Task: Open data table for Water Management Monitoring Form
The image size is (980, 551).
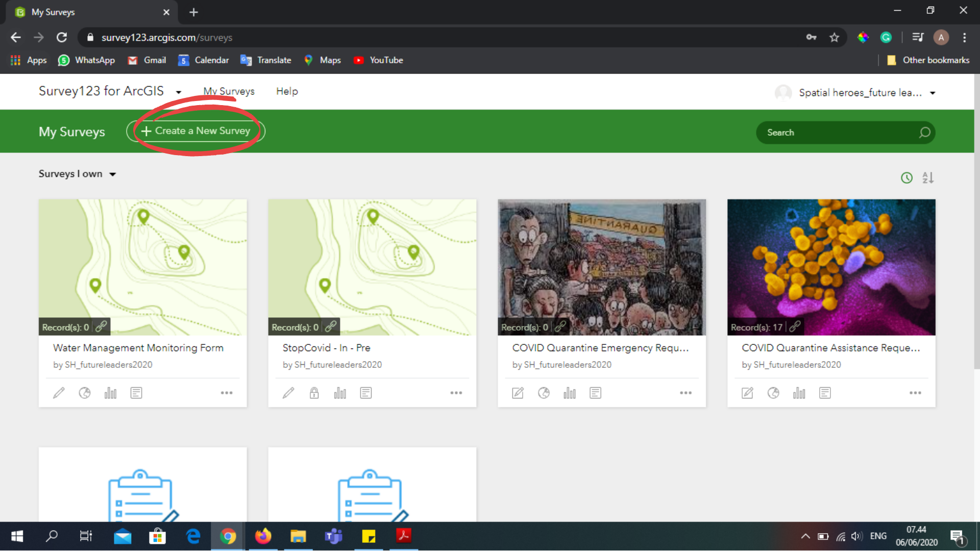Action: pyautogui.click(x=136, y=393)
